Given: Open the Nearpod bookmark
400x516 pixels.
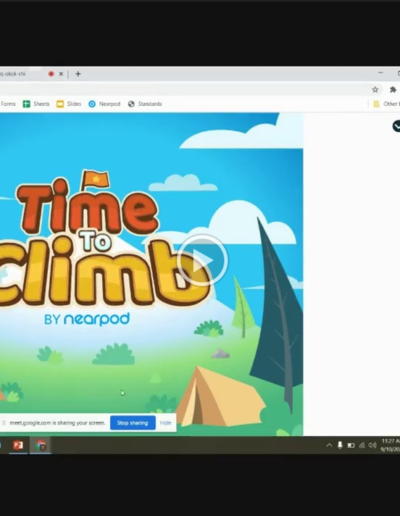Looking at the screenshot, I should (x=104, y=104).
